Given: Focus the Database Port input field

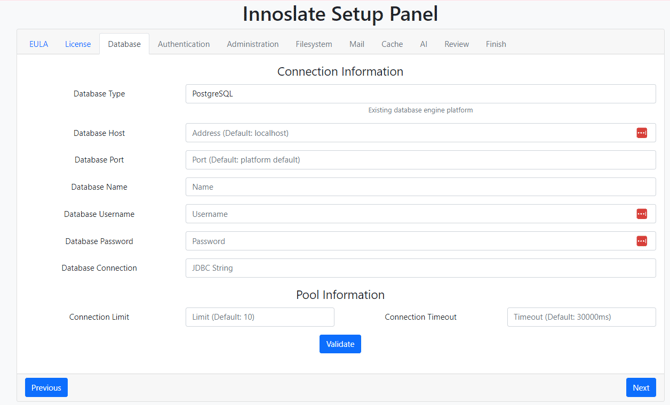Looking at the screenshot, I should tap(420, 160).
